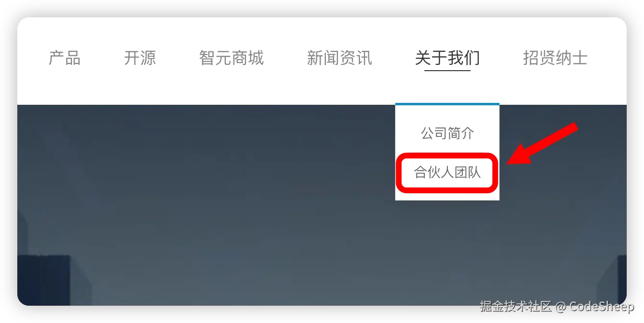Viewport: 644px width, 323px height.
Task: Click the red arrow pointing at 合伙人团队
Action: (x=543, y=144)
